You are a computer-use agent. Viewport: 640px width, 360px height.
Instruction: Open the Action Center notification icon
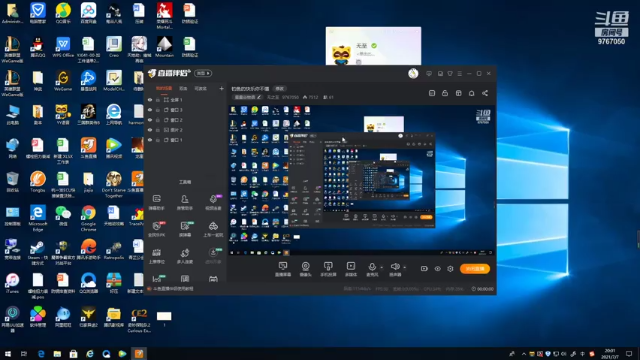(629, 354)
